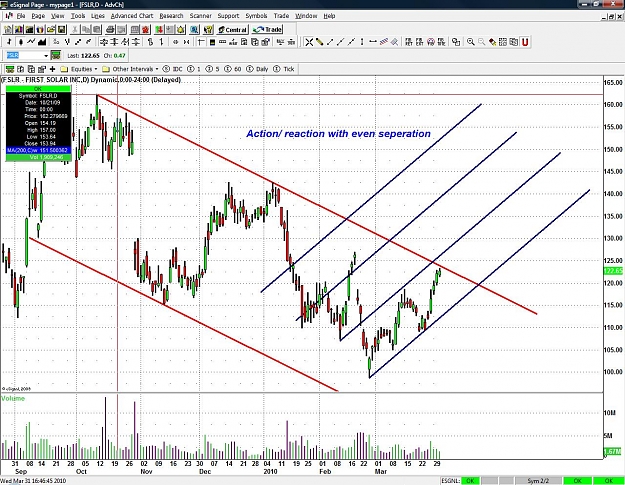The image size is (625, 485).
Task: Click the magnifier zoom in icon
Action: pyautogui.click(x=471, y=42)
